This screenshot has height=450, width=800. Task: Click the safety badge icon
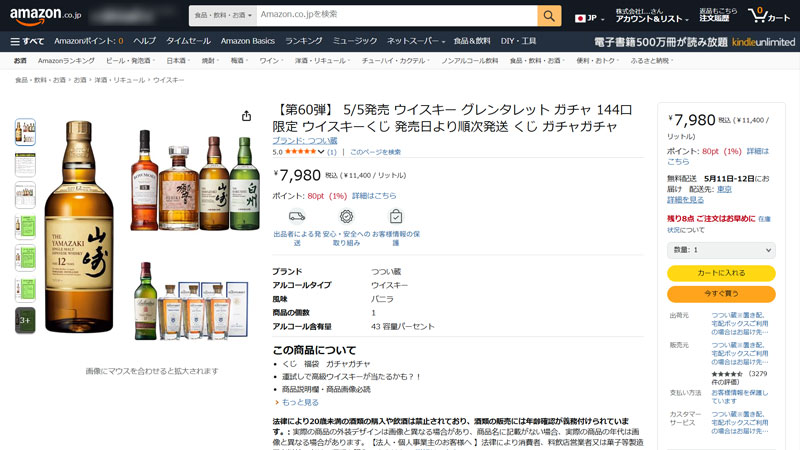[346, 217]
